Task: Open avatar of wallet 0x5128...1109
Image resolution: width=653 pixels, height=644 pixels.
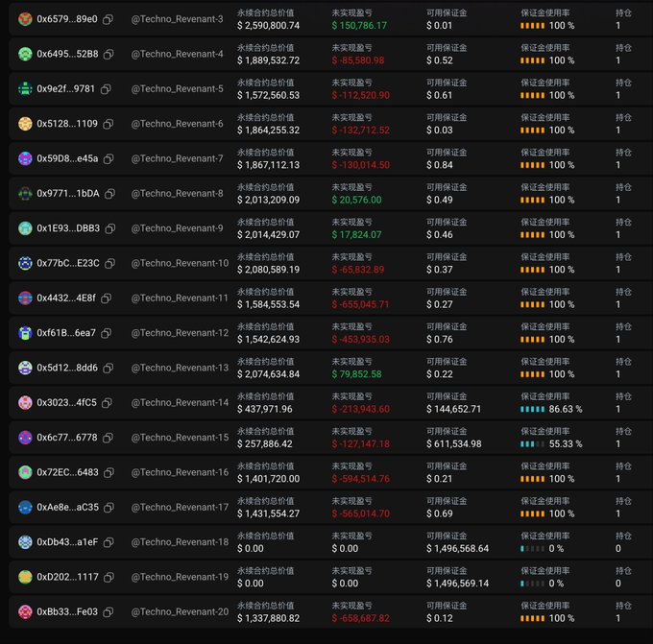Action: 25,124
